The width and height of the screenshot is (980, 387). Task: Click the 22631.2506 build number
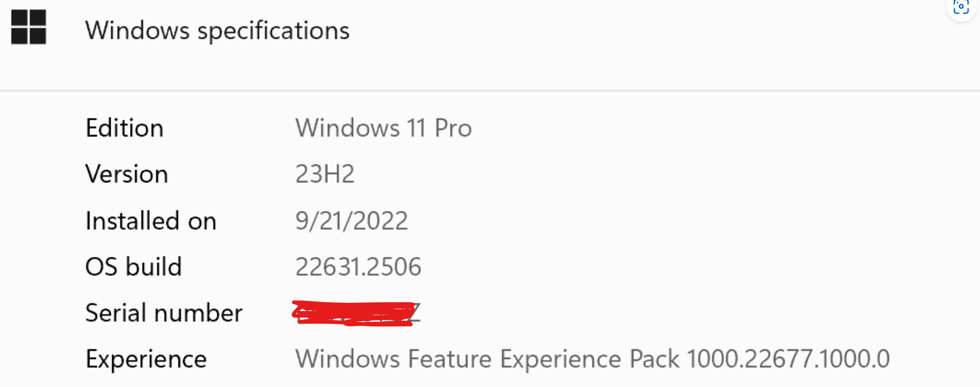(x=358, y=267)
